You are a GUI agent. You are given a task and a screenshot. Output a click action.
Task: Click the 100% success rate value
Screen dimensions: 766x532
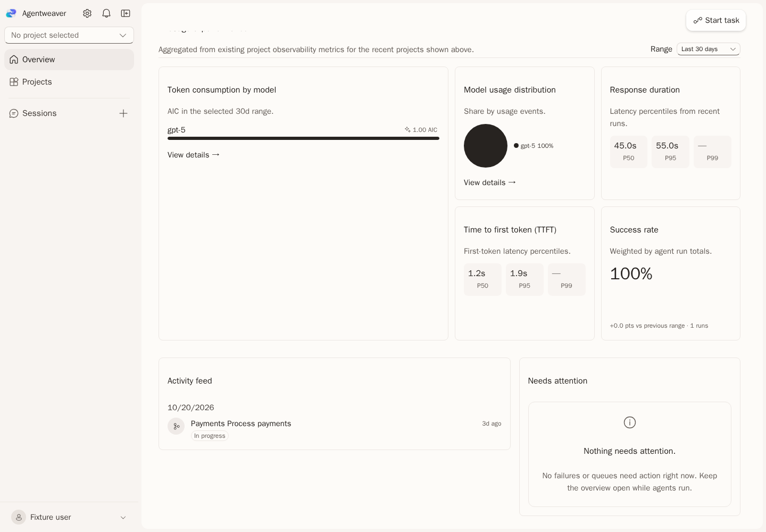[631, 273]
